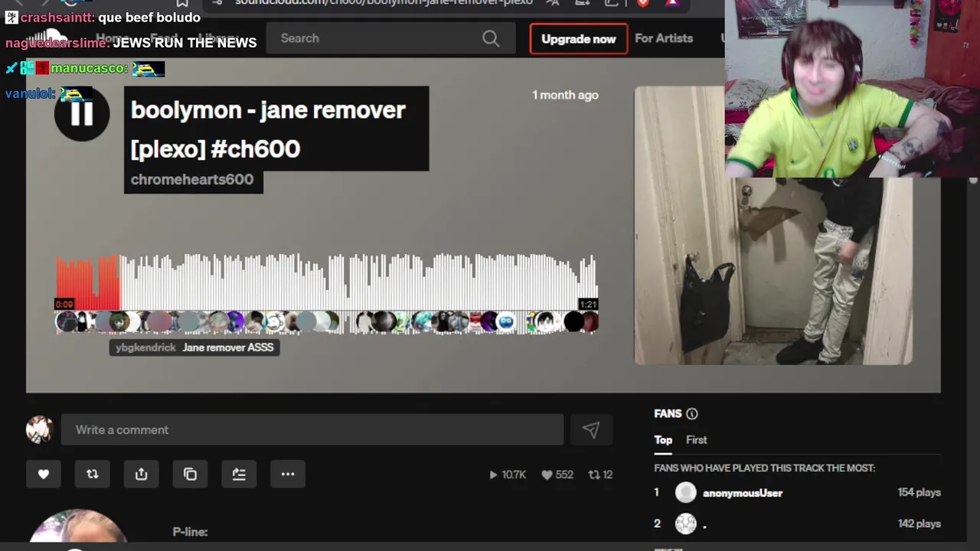Open the more options ellipsis button

pos(288,474)
